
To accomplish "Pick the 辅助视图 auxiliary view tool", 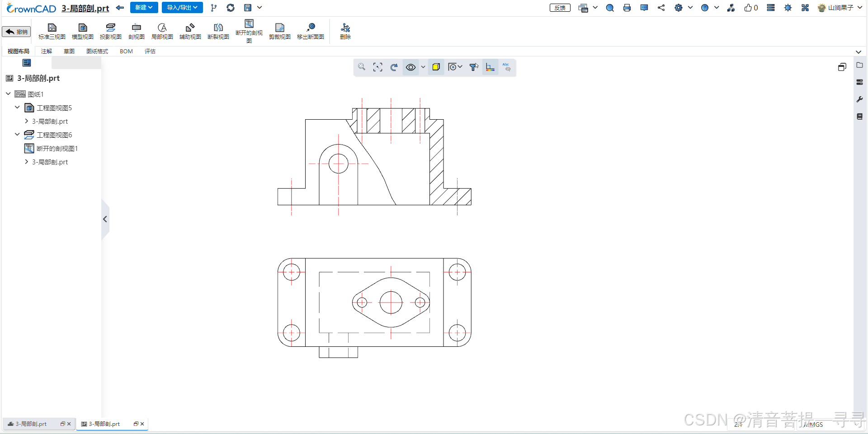I will 190,32.
